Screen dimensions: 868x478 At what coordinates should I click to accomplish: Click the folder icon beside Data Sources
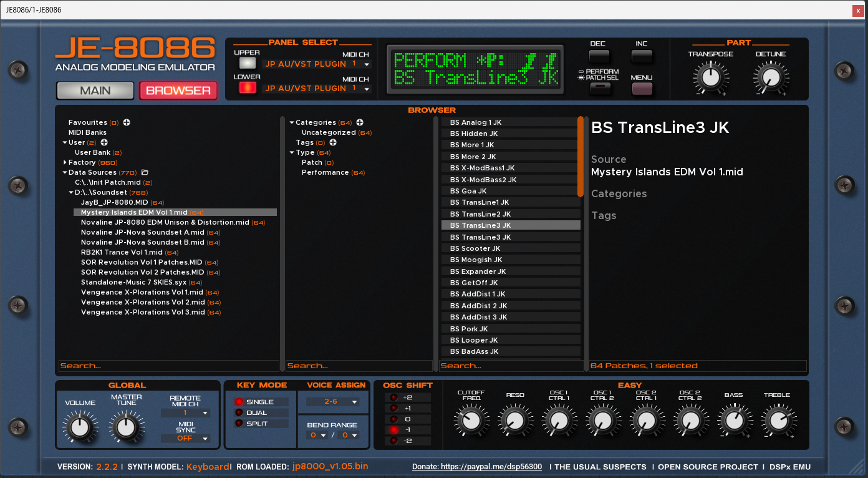coord(145,172)
